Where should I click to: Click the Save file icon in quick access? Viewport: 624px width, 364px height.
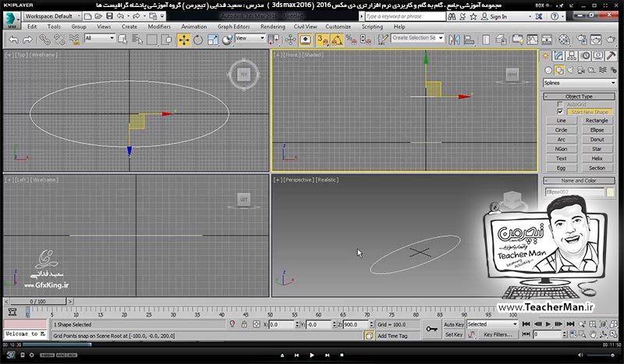pos(109,16)
